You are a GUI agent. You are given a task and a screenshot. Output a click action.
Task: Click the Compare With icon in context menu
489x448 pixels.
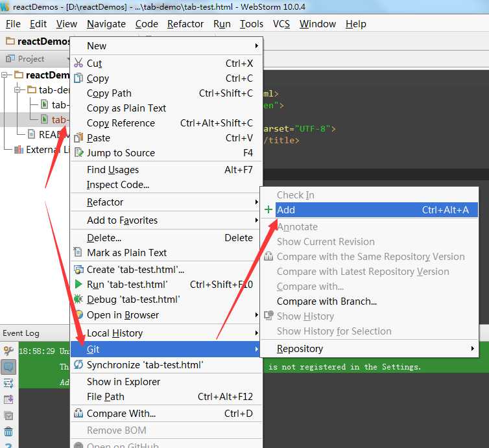click(78, 414)
